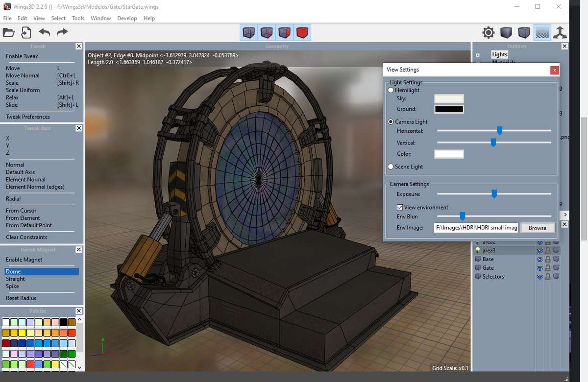The width and height of the screenshot is (588, 382).
Task: Open the Tools menu
Action: click(78, 18)
